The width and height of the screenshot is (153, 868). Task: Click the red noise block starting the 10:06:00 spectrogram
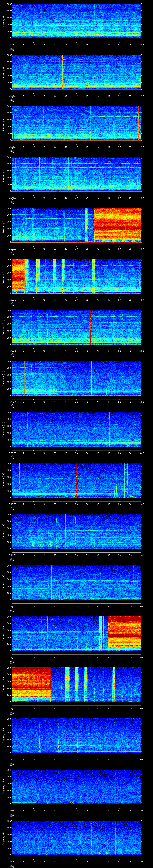click(x=18, y=275)
